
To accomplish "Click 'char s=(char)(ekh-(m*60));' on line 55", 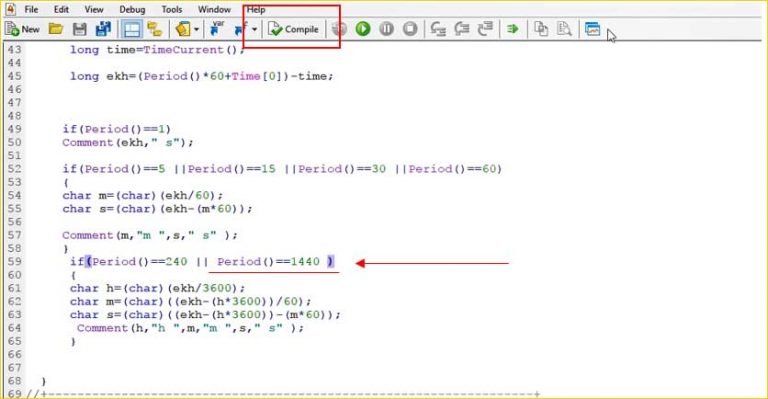I will (x=157, y=209).
